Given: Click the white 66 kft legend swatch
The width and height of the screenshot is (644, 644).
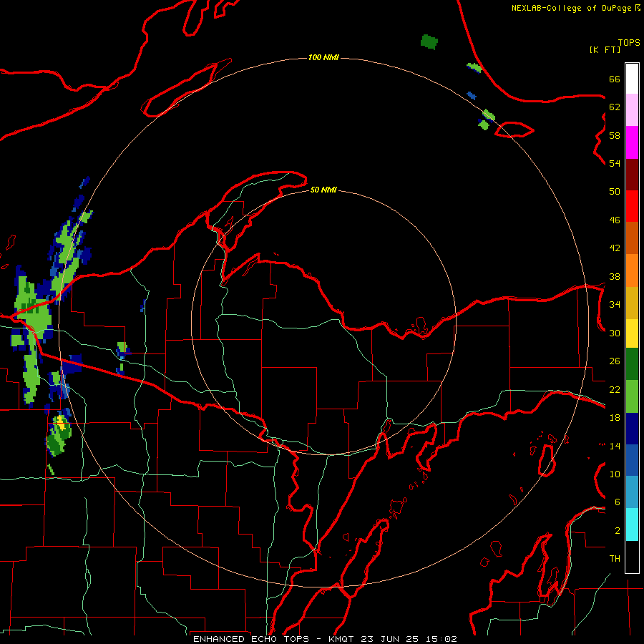Looking at the screenshot, I should coord(632,79).
